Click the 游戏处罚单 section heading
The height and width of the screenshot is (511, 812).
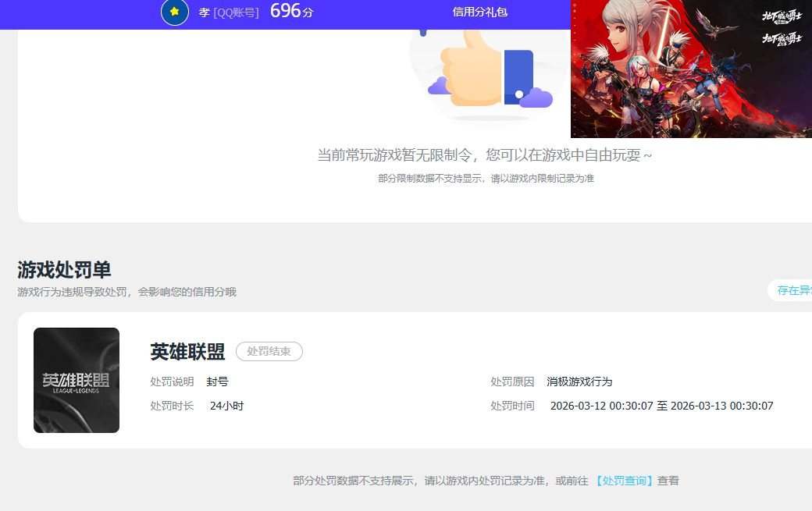(x=64, y=270)
